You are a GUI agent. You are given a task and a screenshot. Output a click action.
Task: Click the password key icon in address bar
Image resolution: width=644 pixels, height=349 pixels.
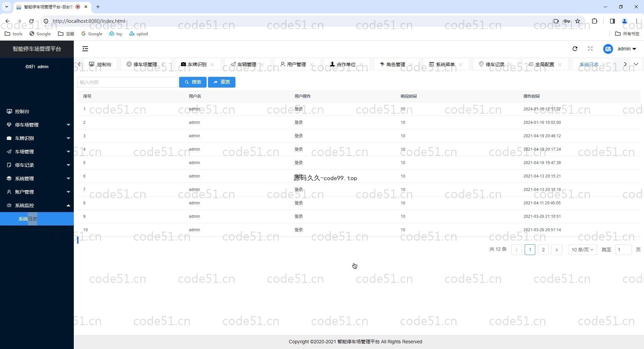tap(567, 21)
